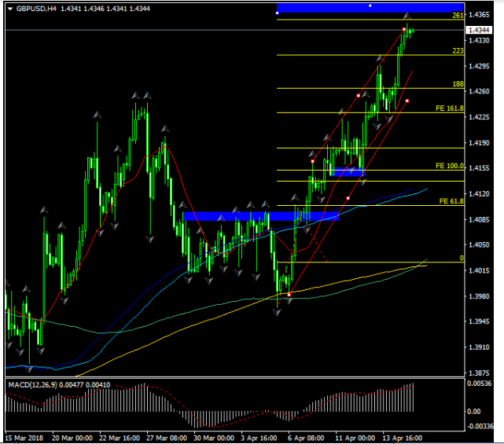This screenshot has width=504, height=444.
Task: Click the MACD 0.00 zero level label
Action: (x=474, y=411)
